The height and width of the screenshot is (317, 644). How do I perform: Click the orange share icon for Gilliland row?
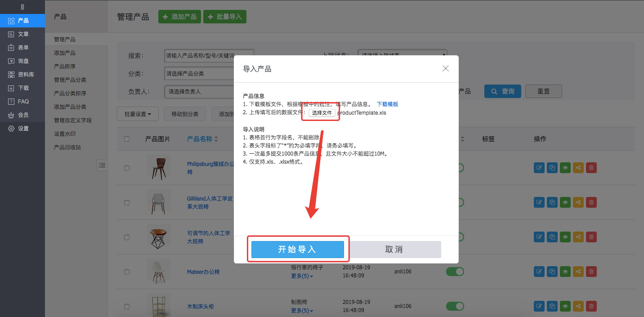coord(578,203)
